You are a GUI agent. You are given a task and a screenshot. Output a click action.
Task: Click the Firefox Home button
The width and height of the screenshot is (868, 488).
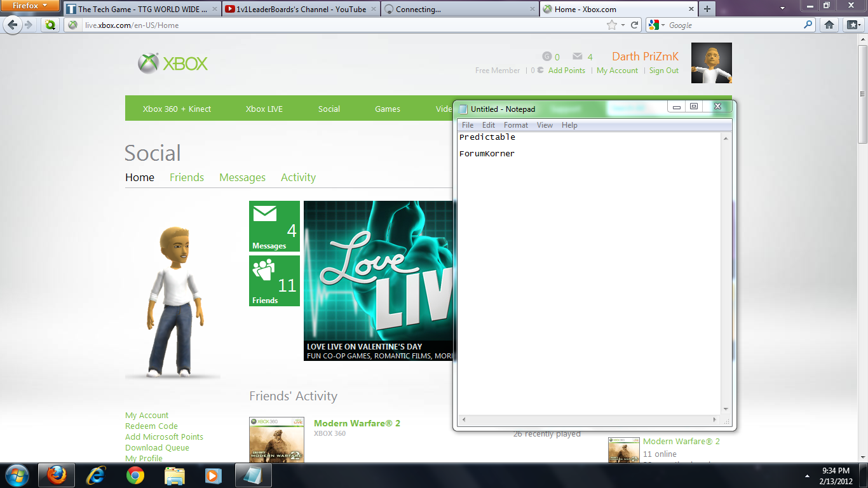click(x=829, y=25)
